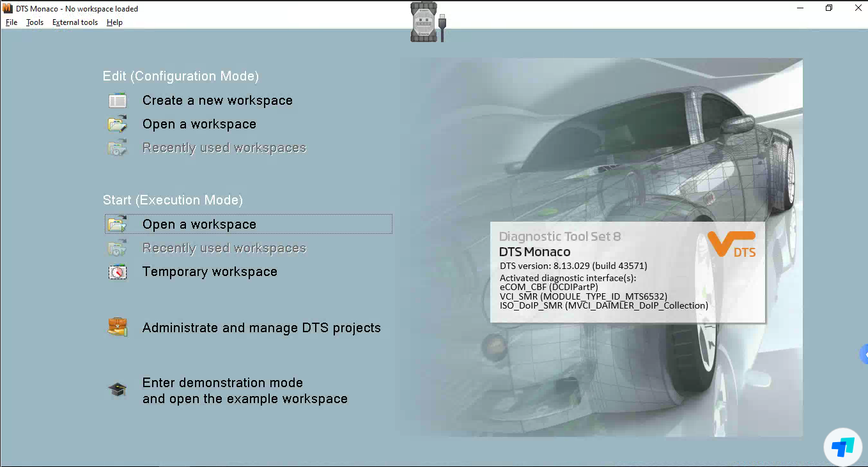Viewport: 868px width, 467px height.
Task: Open the Tools menu
Action: tap(35, 22)
